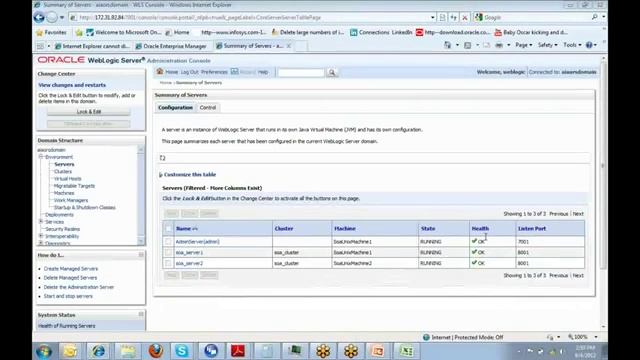Click the page vertical scrollbar
640x360 pixels.
pos(603,192)
